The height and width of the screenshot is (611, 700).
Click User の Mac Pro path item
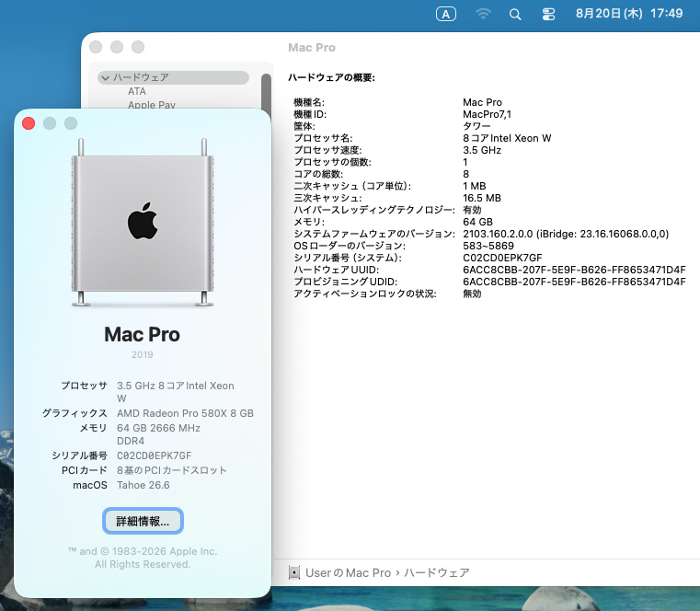(x=349, y=572)
